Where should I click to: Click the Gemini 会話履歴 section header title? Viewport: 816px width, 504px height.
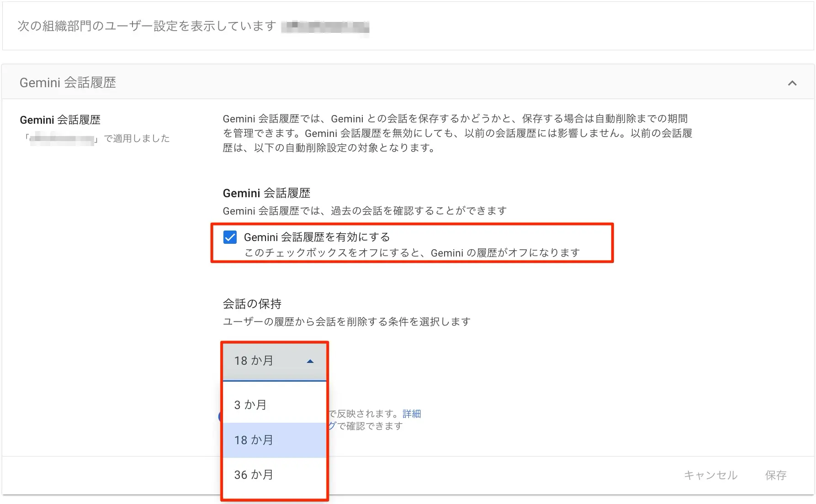point(68,83)
